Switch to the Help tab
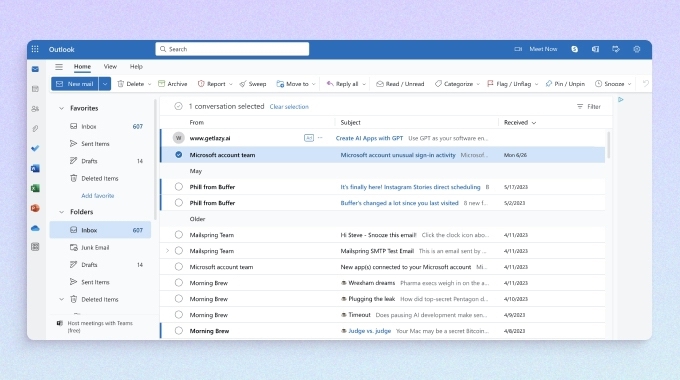The height and width of the screenshot is (380, 680). click(136, 67)
